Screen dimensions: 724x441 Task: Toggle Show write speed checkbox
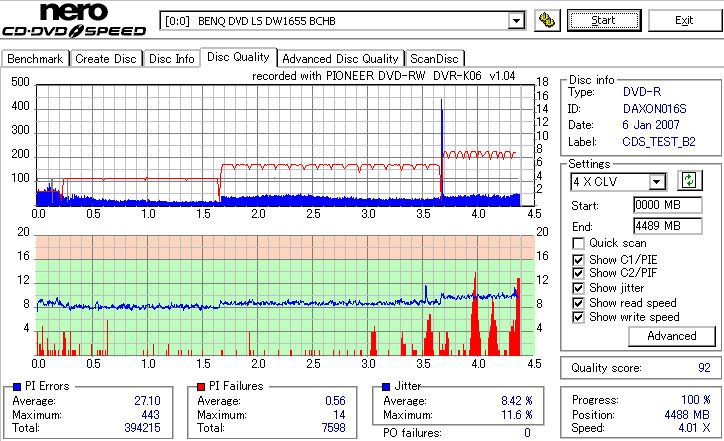tap(578, 317)
